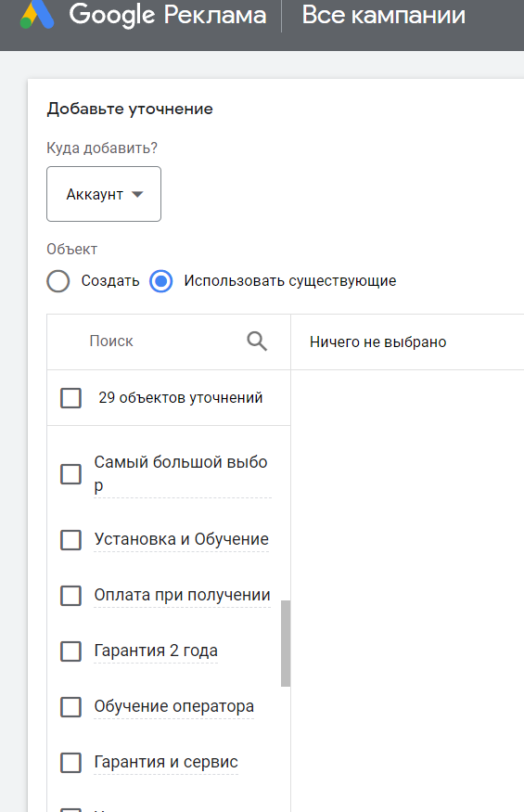Screen dimensions: 524x812
Task: Click the Оплата при получении label
Action: (x=183, y=595)
